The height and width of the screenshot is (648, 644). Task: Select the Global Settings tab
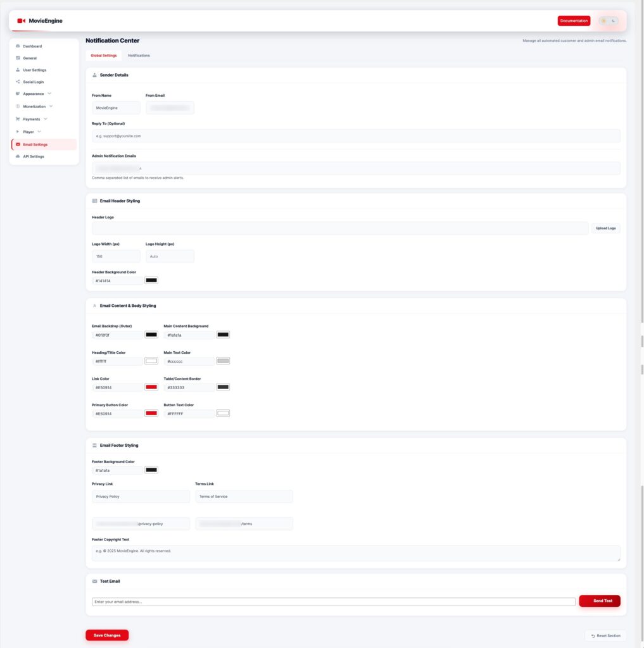coord(104,56)
